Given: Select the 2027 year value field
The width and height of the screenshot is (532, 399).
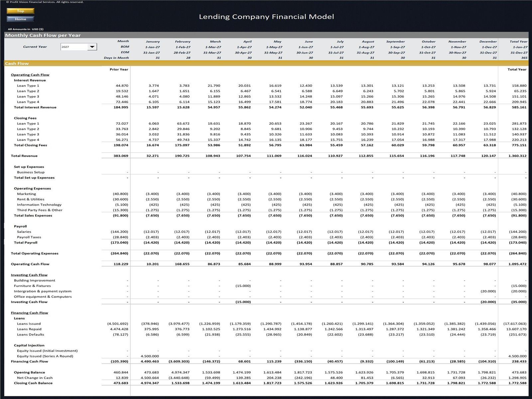Looking at the screenshot, I should coord(74,47).
